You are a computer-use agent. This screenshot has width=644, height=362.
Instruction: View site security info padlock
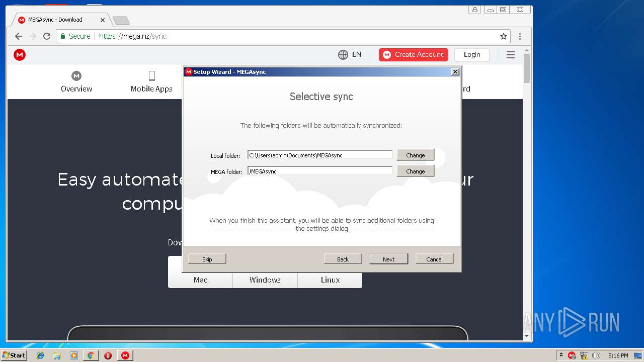[x=63, y=36]
